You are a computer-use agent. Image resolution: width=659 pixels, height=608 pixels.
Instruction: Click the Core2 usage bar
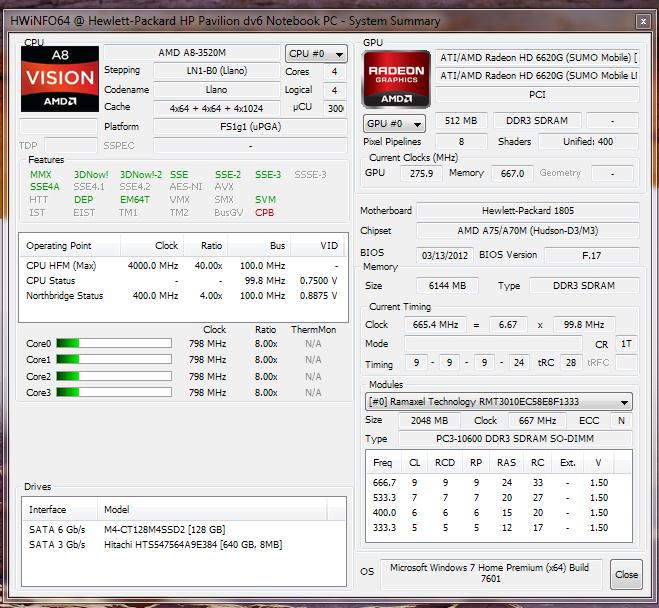pos(114,376)
